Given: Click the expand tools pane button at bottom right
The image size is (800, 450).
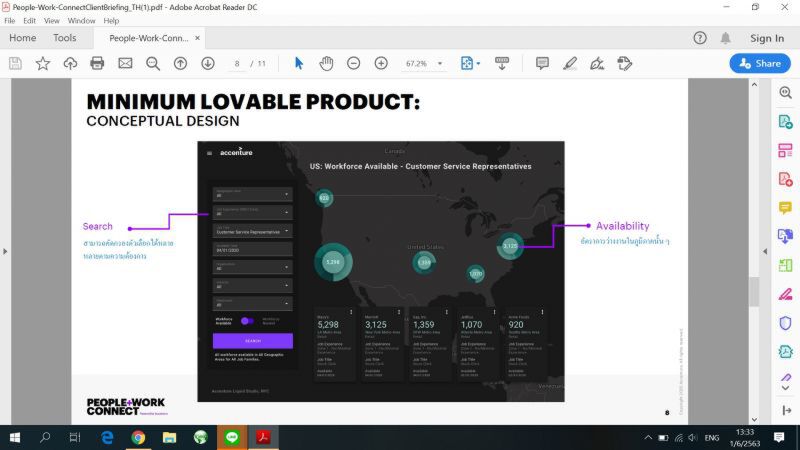Looking at the screenshot, I should [x=786, y=410].
